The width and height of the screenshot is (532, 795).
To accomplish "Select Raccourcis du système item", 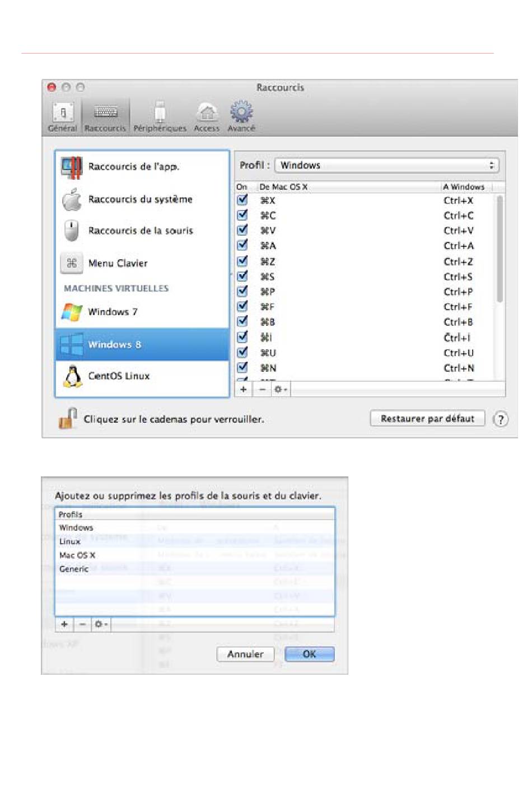I will [142, 199].
